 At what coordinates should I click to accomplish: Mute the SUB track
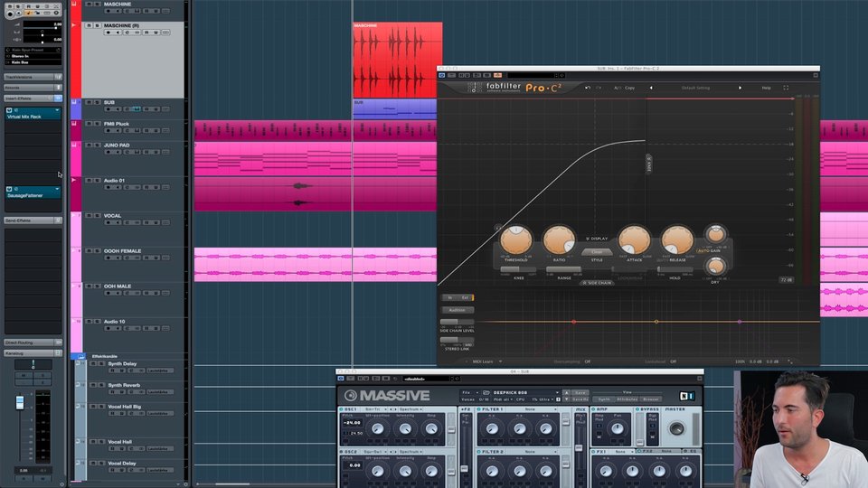[90, 102]
